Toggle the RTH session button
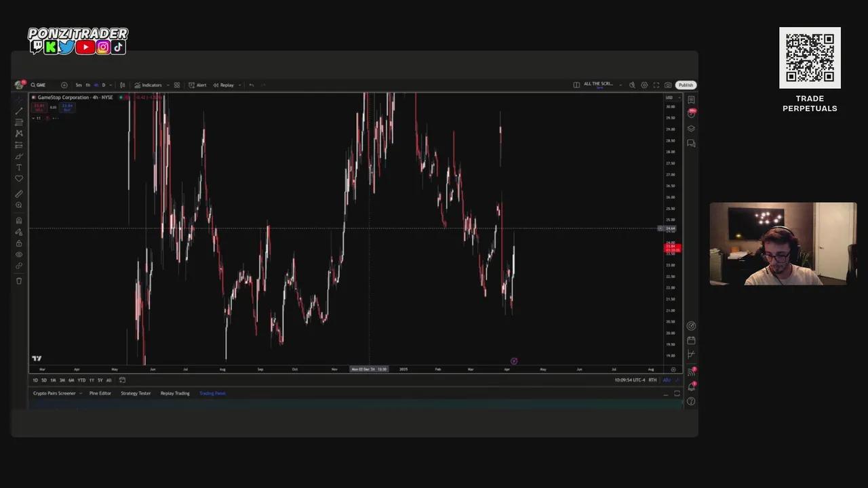Screen dimensions: 868x488 652,380
